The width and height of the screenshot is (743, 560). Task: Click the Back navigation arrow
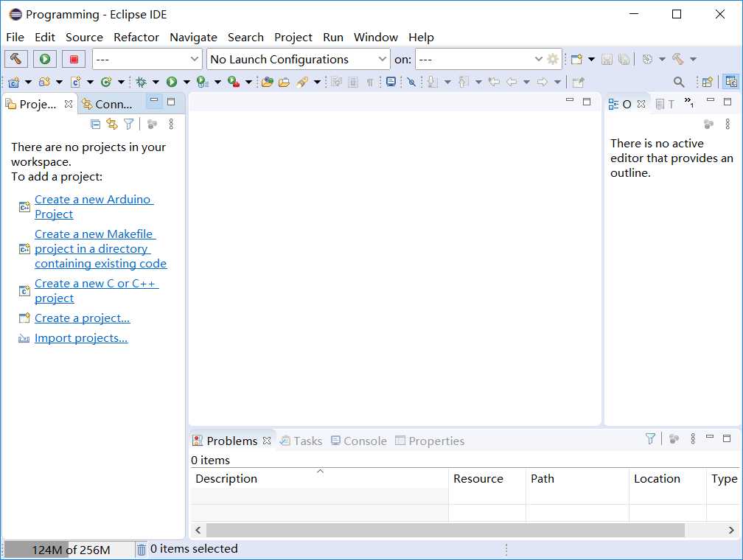pos(512,82)
